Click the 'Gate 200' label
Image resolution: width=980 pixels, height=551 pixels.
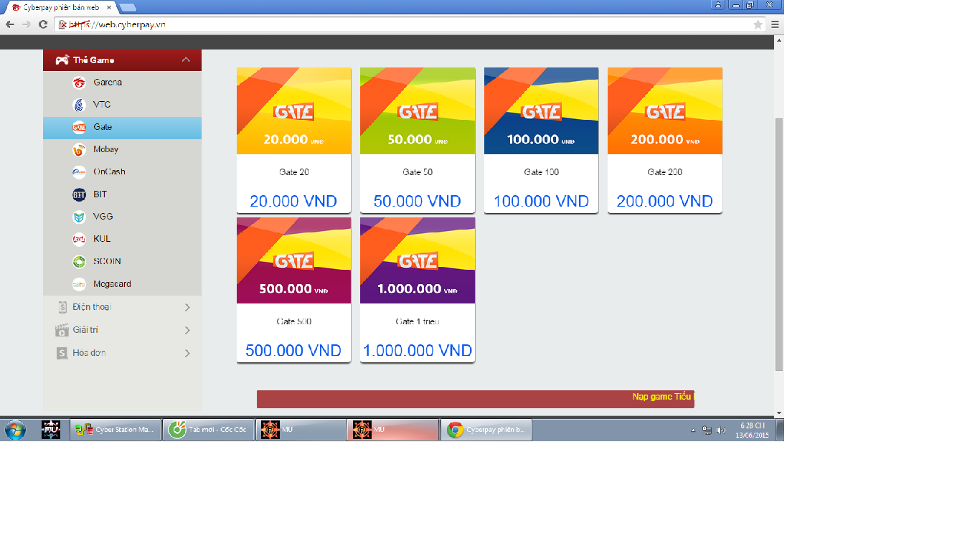pyautogui.click(x=665, y=172)
